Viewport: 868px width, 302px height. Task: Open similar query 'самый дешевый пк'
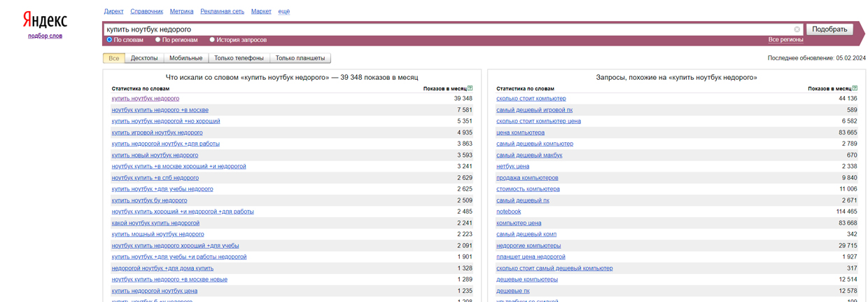click(x=523, y=200)
